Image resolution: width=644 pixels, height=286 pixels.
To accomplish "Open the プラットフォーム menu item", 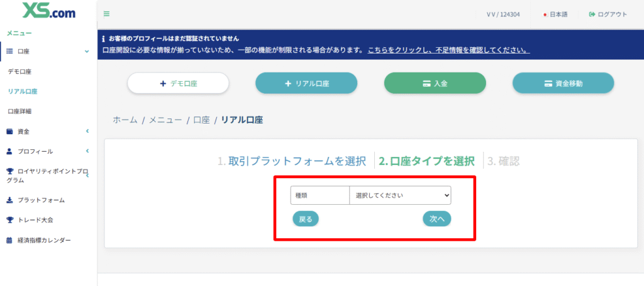I will point(41,200).
